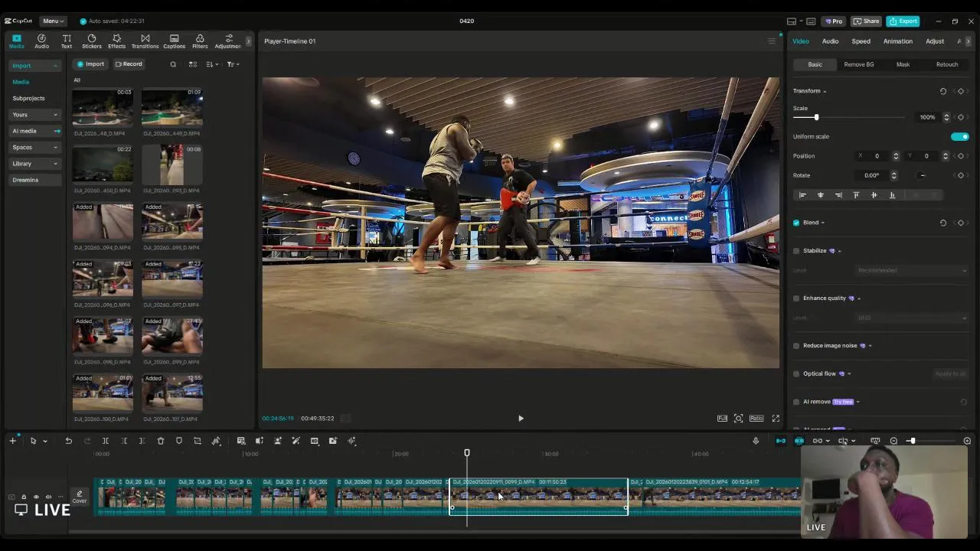This screenshot has height=551, width=980.
Task: Click the timeline zoom slider handle
Action: [912, 441]
